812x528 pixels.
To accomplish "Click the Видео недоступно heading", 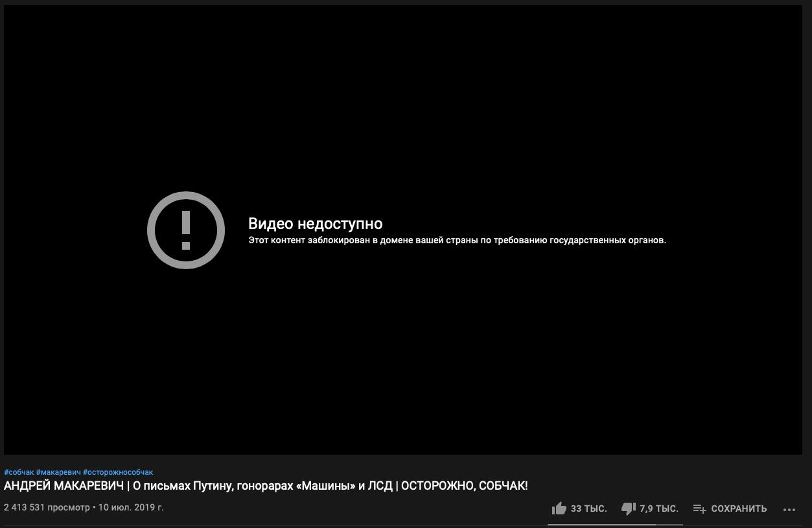I will tap(315, 224).
